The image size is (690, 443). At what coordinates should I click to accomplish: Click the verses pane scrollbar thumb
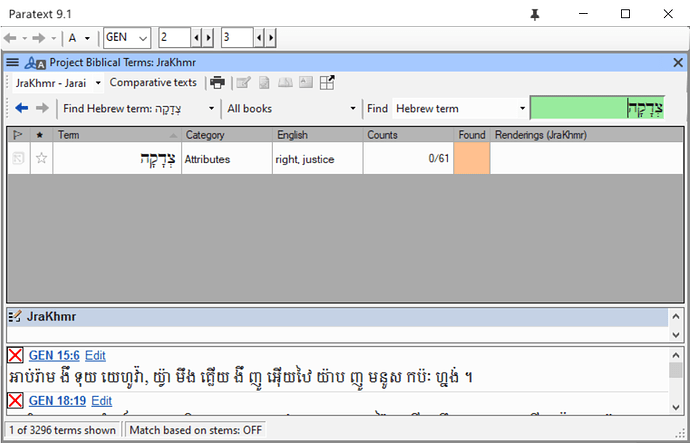click(675, 370)
